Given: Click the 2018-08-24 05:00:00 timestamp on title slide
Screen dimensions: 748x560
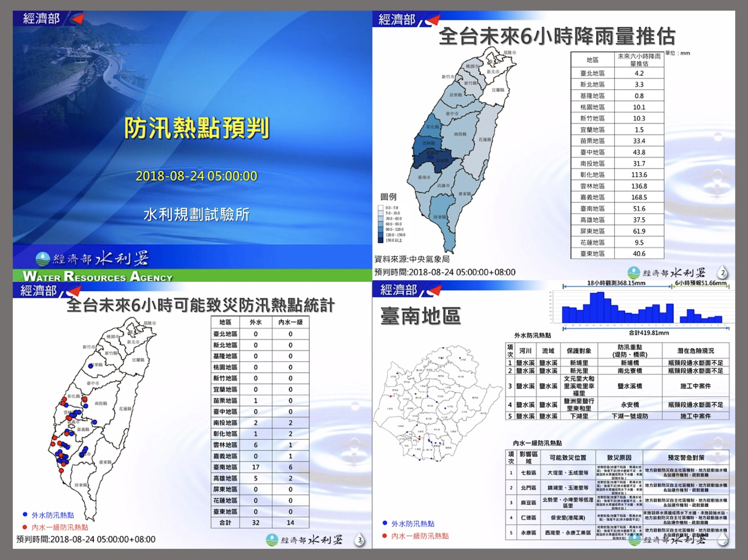Looking at the screenshot, I should [x=197, y=176].
